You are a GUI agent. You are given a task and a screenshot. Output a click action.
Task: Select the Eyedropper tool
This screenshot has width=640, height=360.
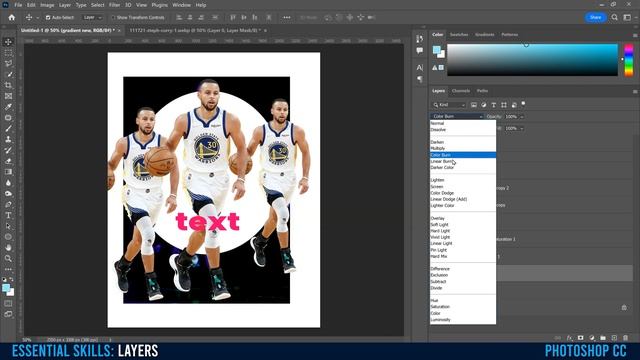coord(8,107)
